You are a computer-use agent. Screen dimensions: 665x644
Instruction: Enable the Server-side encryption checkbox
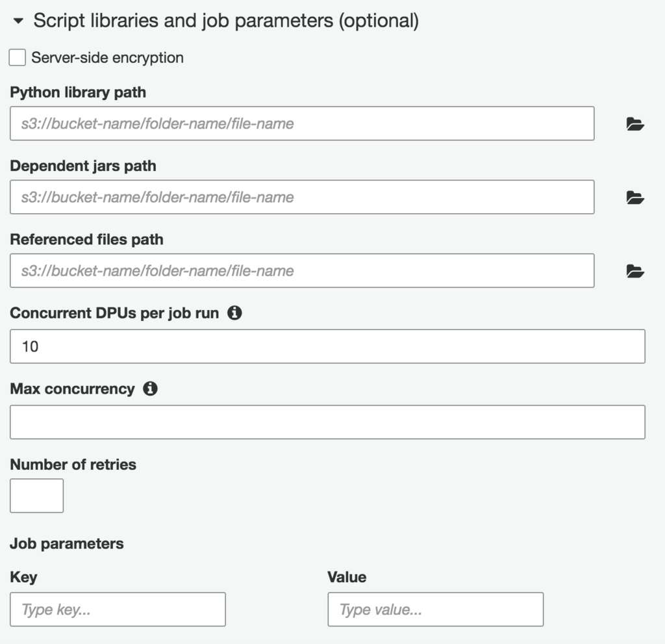coord(18,57)
